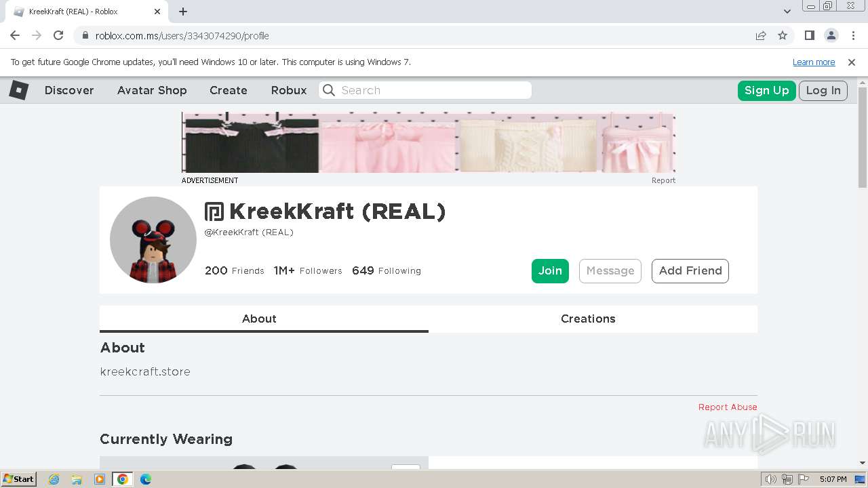Open File Explorer from taskbar
The height and width of the screenshot is (488, 868).
77,479
